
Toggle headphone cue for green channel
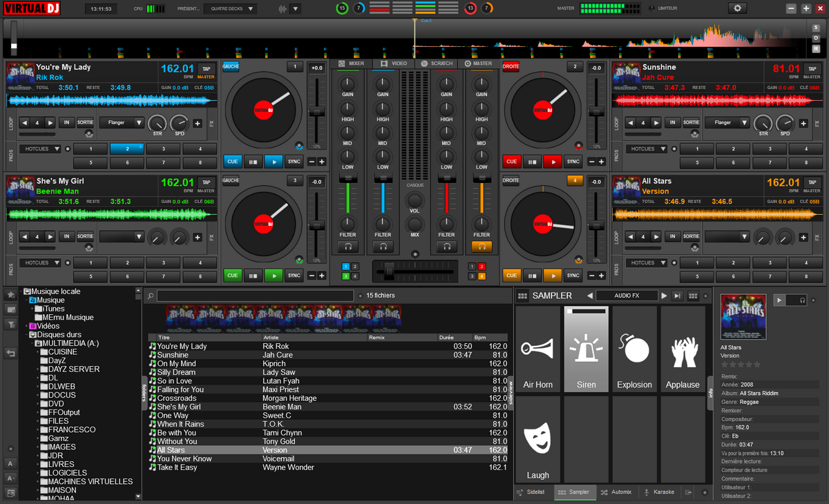pyautogui.click(x=348, y=246)
